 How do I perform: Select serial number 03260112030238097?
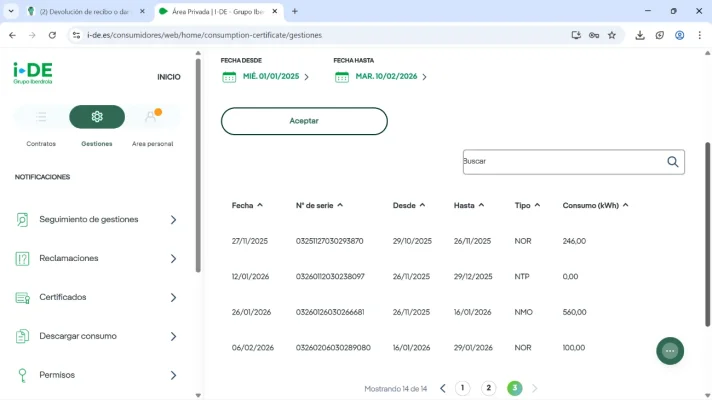point(330,277)
